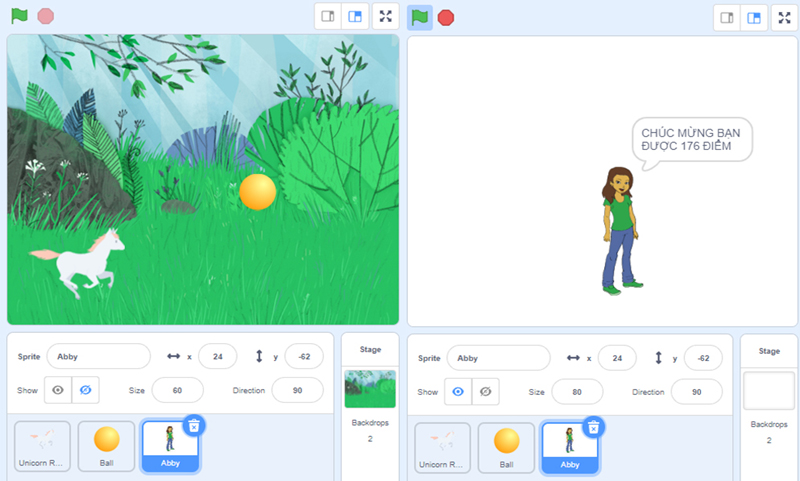800x481 pixels.
Task: Click the red stop sign in the right project
Action: coord(446,18)
